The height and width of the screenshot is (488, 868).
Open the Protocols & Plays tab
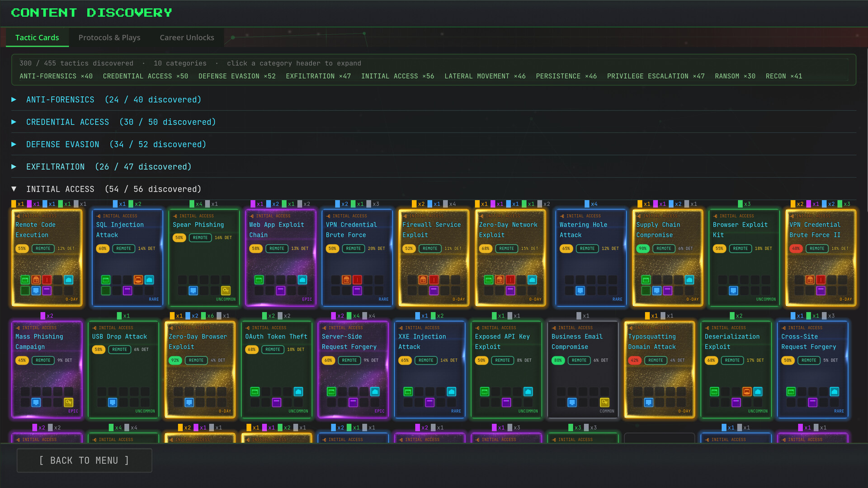pyautogui.click(x=109, y=38)
